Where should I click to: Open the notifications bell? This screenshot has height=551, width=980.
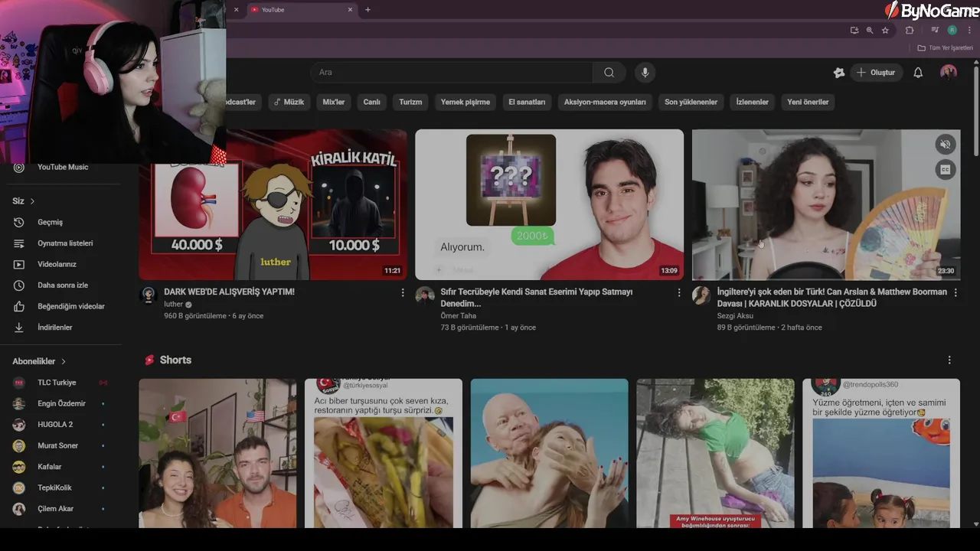point(918,73)
